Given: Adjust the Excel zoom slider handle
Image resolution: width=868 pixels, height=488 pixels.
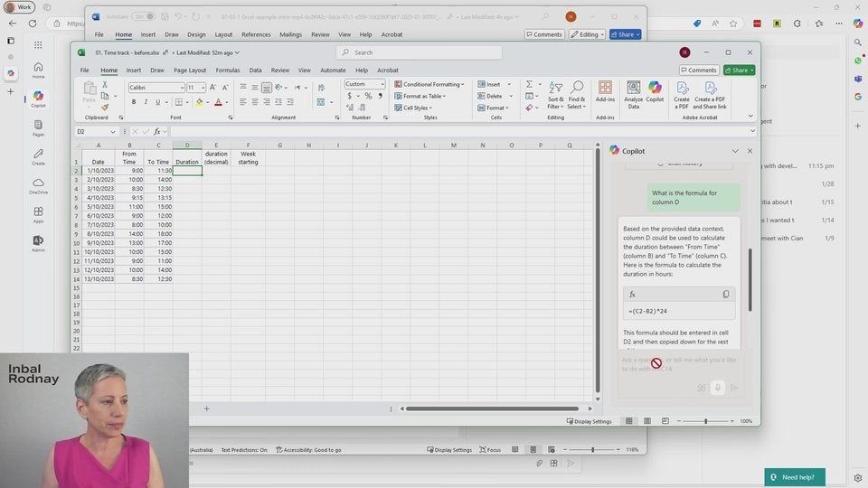Looking at the screenshot, I should pos(705,421).
